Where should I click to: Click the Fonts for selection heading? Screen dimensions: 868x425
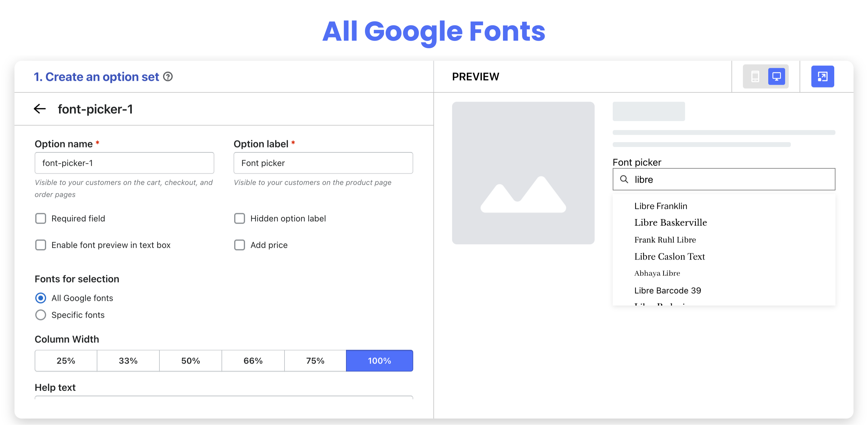click(77, 279)
